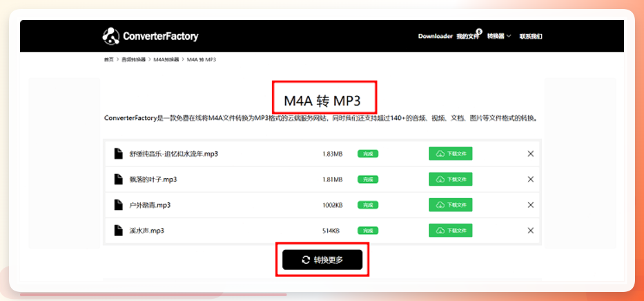This screenshot has height=301, width=644.
Task: Click 完成 status badge for 1.83MB file
Action: coord(368,153)
